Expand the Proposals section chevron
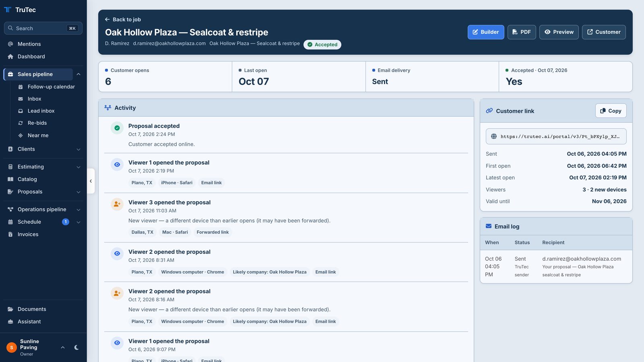Screen dimensions: 644x362 pos(78,192)
